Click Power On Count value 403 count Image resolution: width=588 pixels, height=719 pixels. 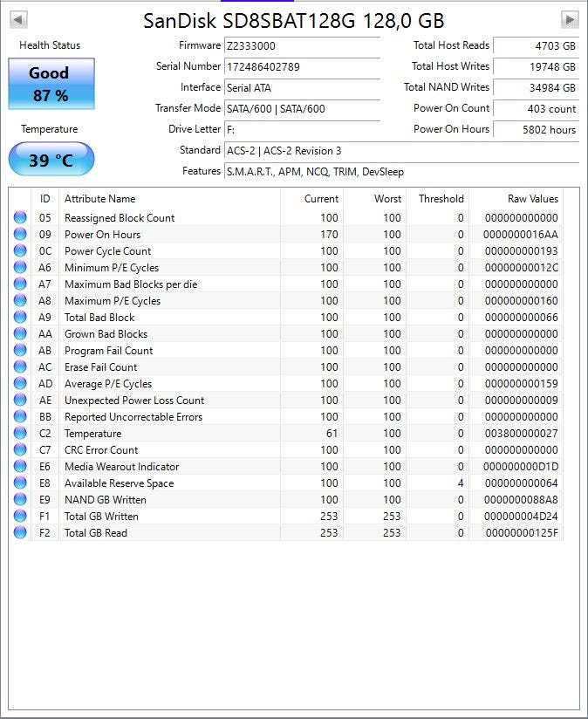pyautogui.click(x=536, y=109)
